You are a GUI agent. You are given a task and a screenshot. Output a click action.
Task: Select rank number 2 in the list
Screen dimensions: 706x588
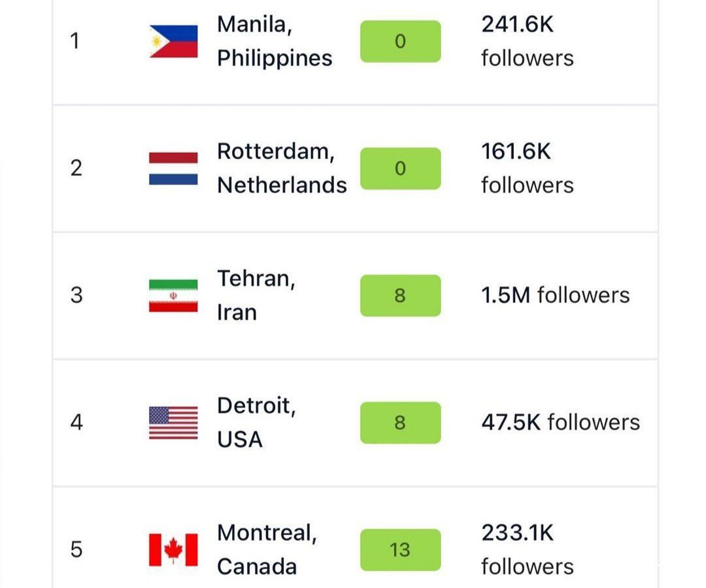click(76, 169)
